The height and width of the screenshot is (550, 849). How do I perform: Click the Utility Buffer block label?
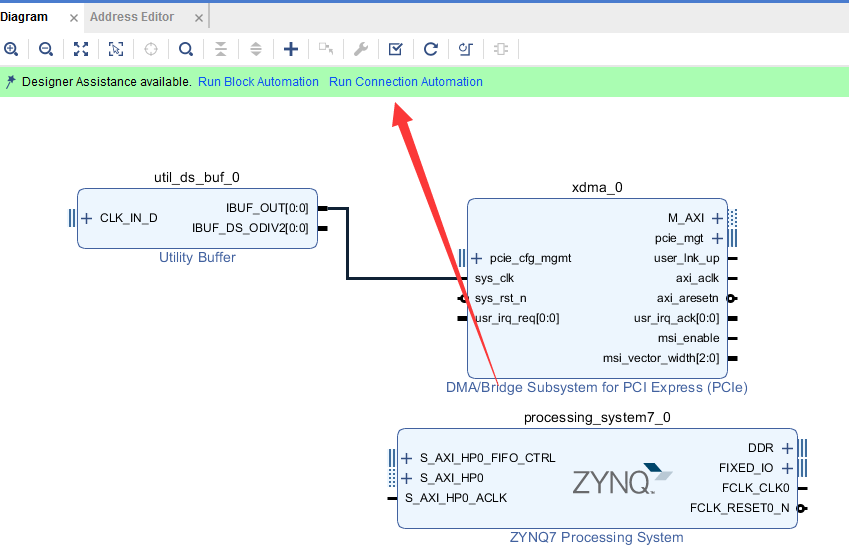198,257
